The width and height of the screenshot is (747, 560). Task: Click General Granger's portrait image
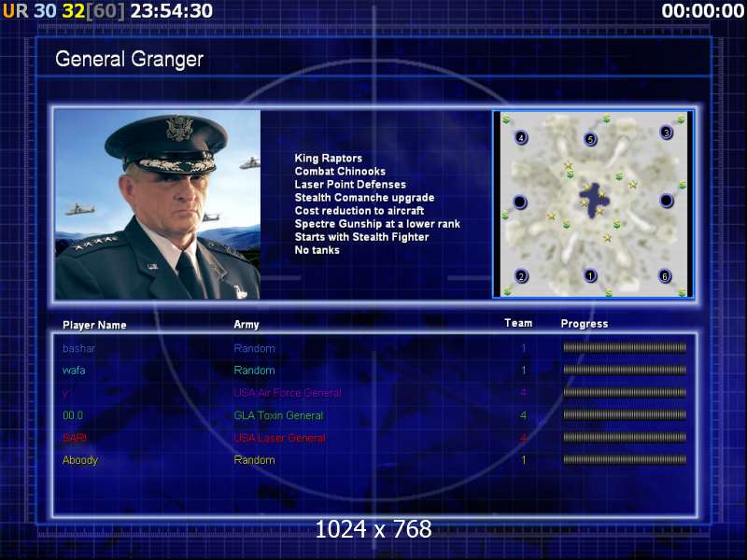point(158,204)
